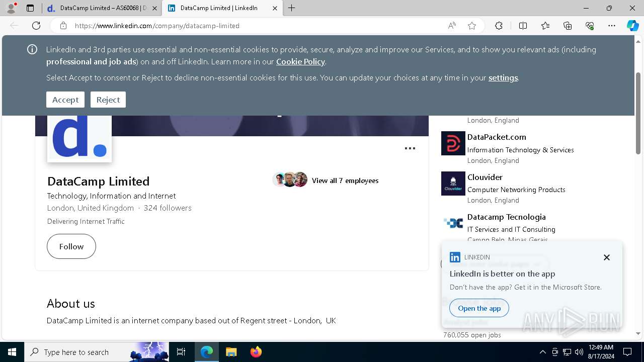Open a new browser tab
The width and height of the screenshot is (644, 362).
click(x=291, y=8)
